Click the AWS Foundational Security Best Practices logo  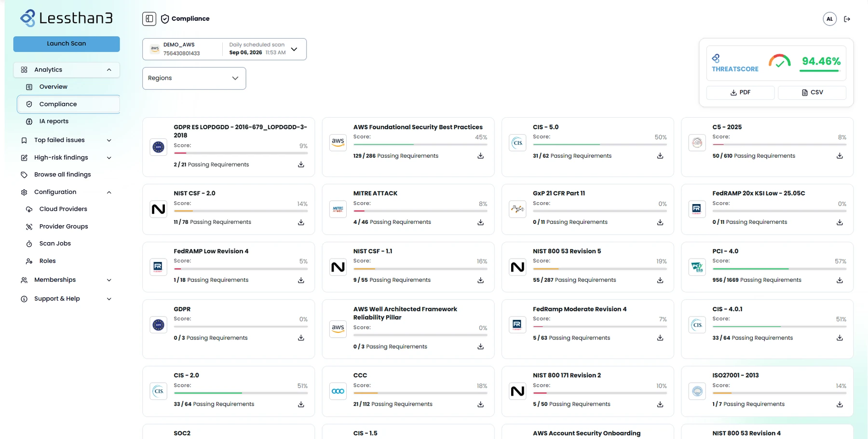[338, 142]
